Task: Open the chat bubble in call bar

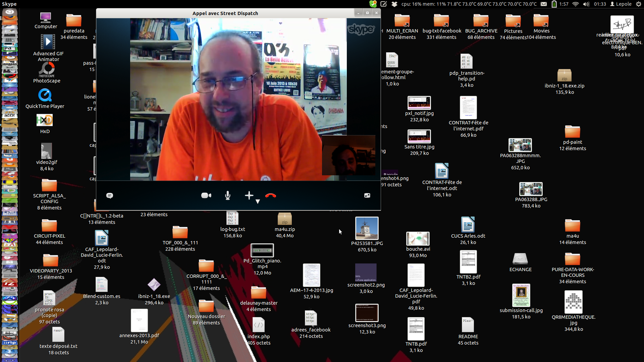Action: [110, 195]
